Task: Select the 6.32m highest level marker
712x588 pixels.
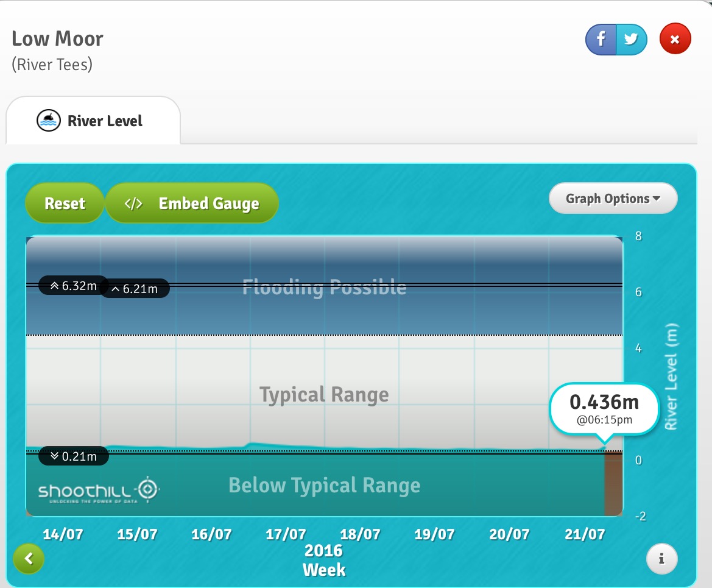Action: (73, 285)
